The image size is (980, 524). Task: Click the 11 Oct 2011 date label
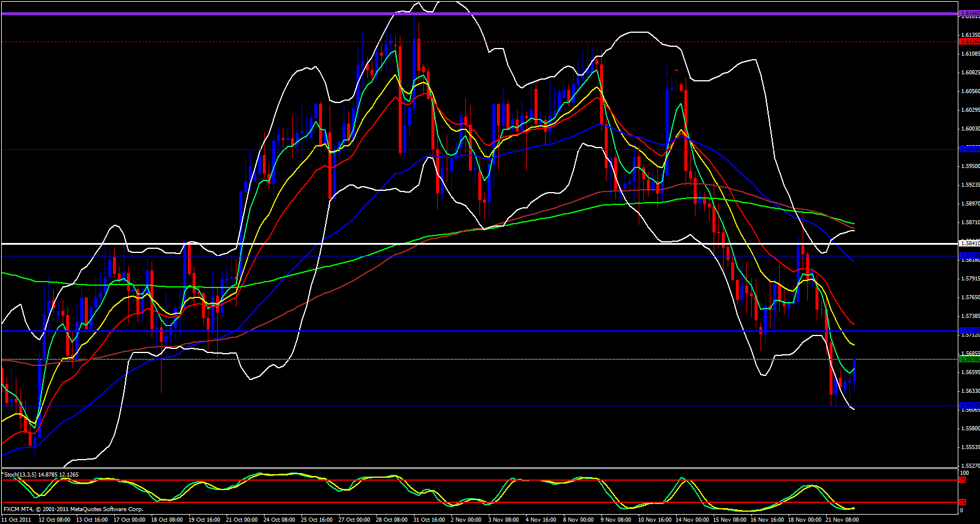(17, 520)
